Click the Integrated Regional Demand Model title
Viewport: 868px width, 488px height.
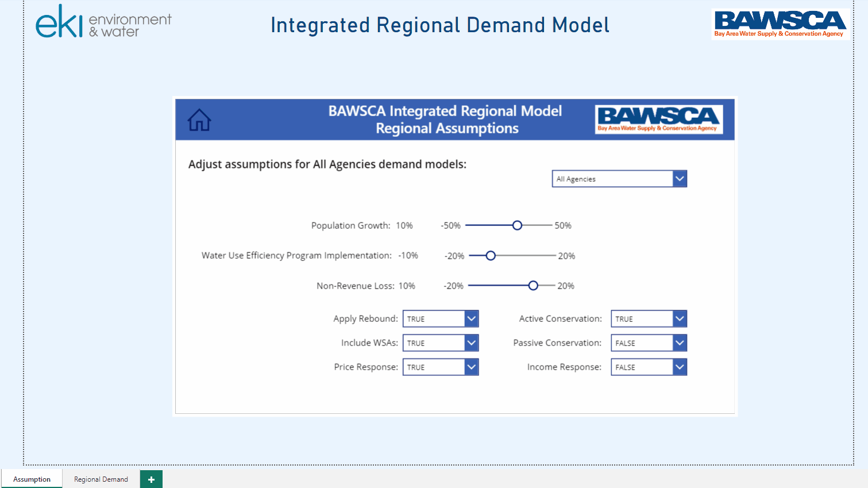[440, 25]
